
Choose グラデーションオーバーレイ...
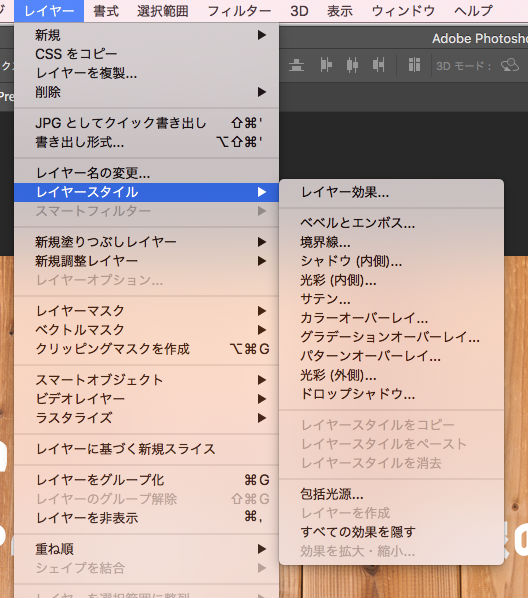(391, 337)
